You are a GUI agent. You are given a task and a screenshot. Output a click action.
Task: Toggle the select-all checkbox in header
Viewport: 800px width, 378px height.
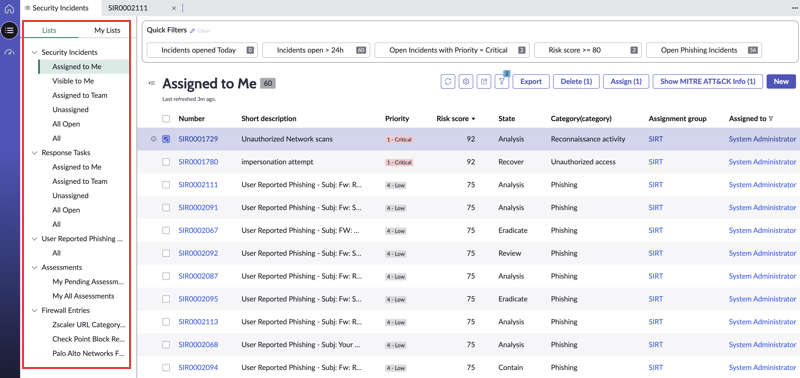click(166, 118)
